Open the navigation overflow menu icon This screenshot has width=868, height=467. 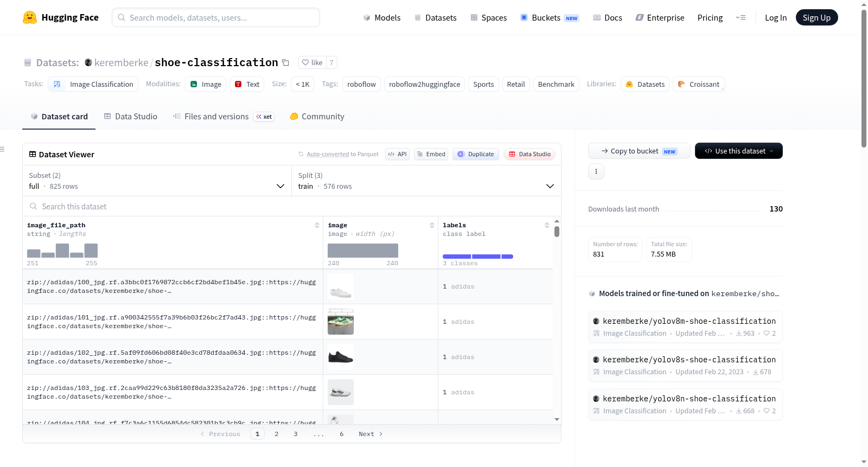(x=741, y=17)
